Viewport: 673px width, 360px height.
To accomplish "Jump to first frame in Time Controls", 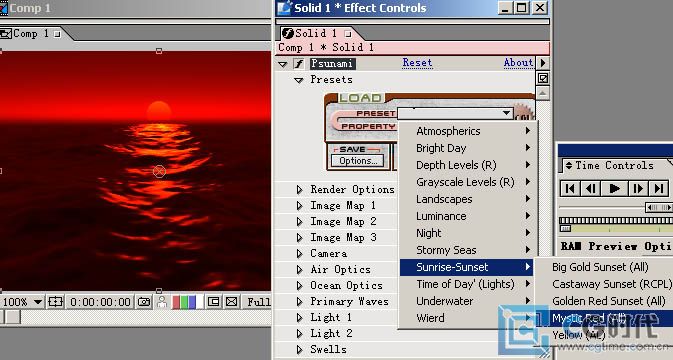I will [570, 188].
